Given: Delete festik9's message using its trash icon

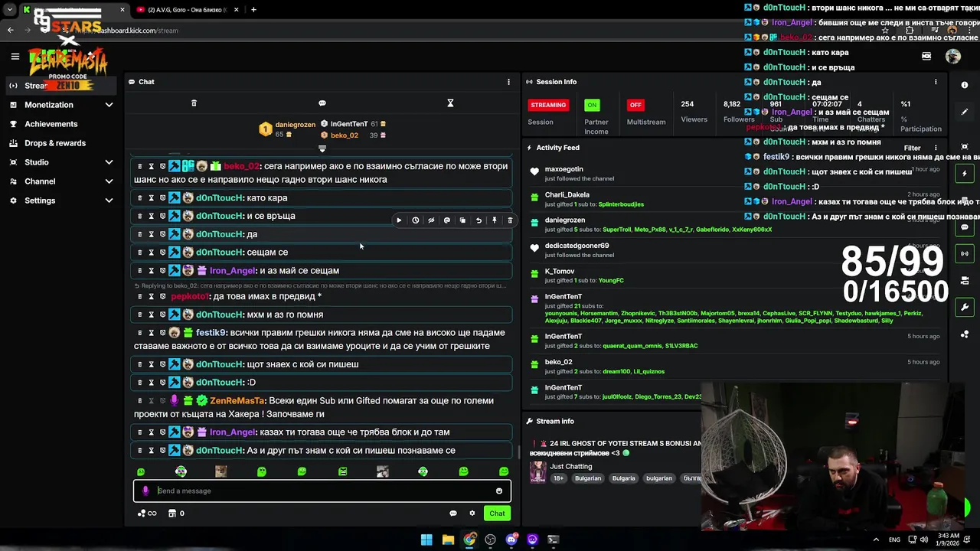Looking at the screenshot, I should [139, 333].
